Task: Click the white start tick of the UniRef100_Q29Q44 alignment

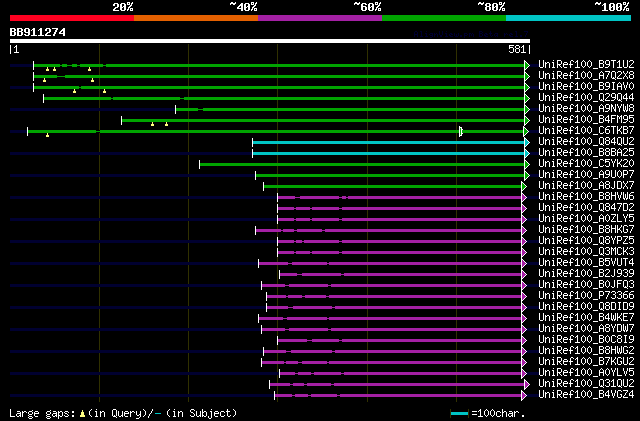Action: [44, 98]
